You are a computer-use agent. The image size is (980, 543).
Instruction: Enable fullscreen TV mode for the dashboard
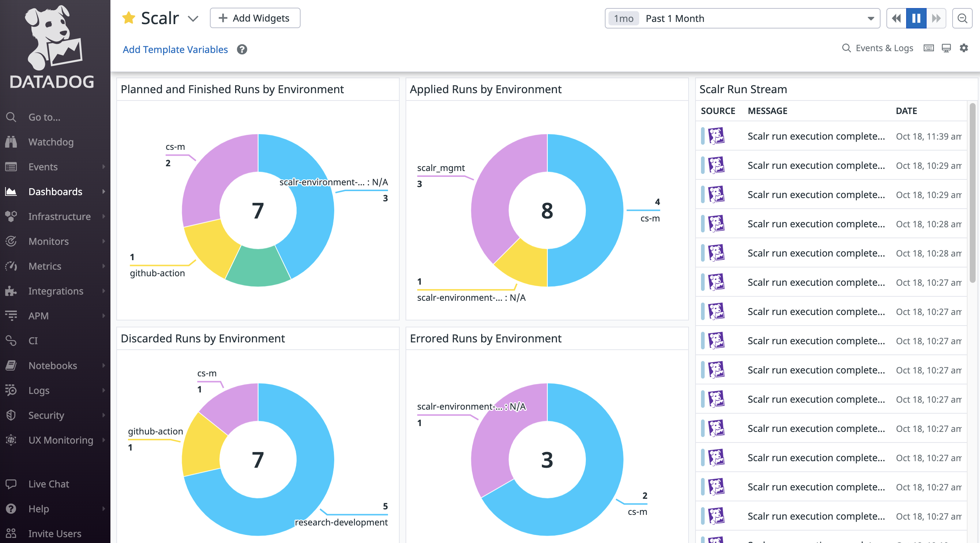point(946,48)
